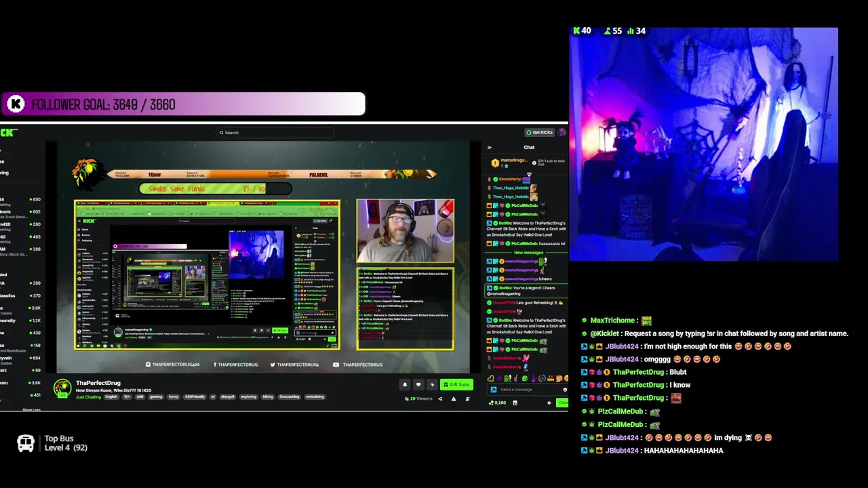Open the Get KICKs button
This screenshot has width=868, height=488.
540,132
